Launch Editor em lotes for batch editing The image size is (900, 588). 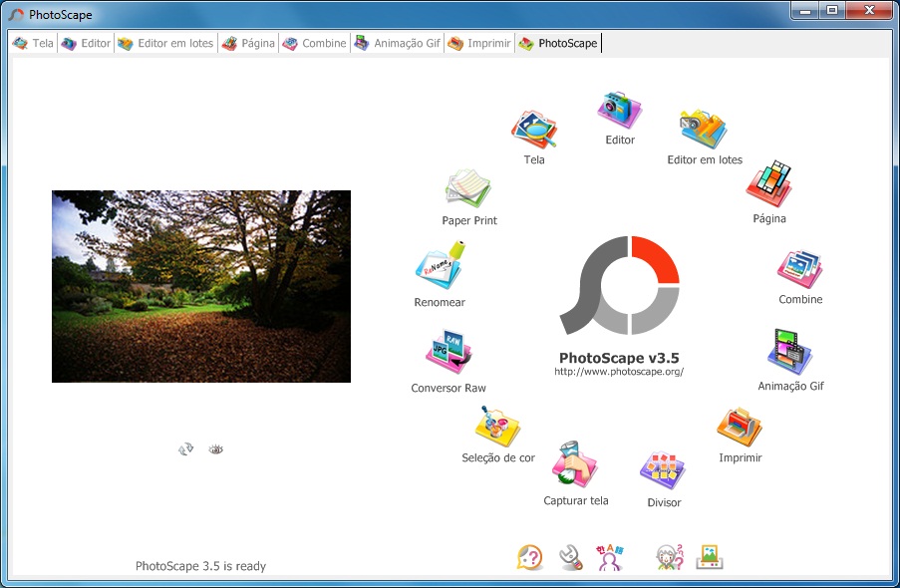(x=703, y=125)
